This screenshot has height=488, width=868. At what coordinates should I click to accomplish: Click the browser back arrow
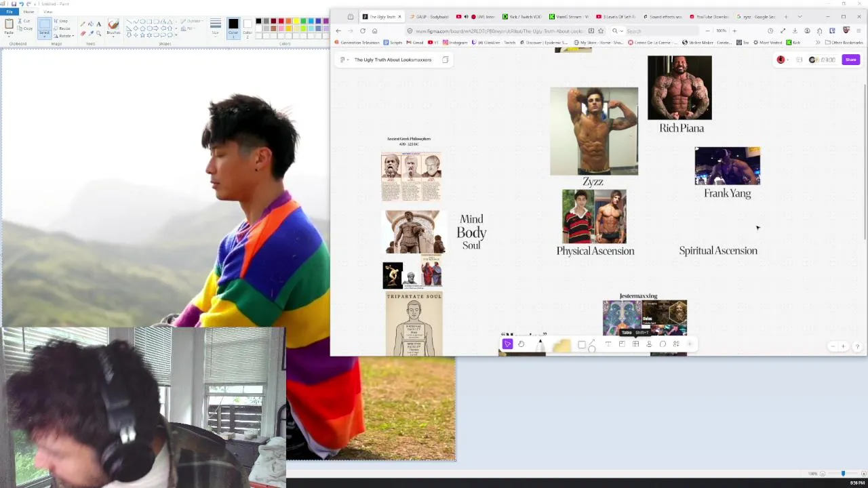338,30
